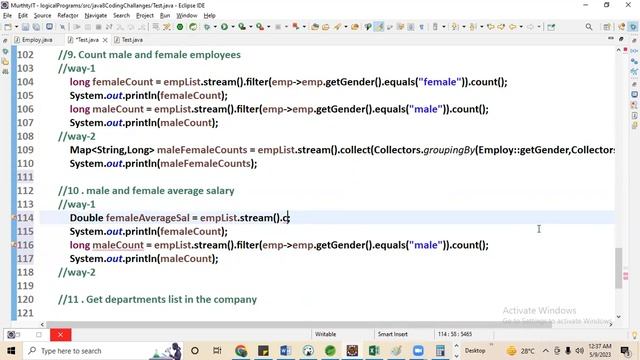Expand the Debug dropdown arrow
This screenshot has height=360, width=640.
click(215, 27)
